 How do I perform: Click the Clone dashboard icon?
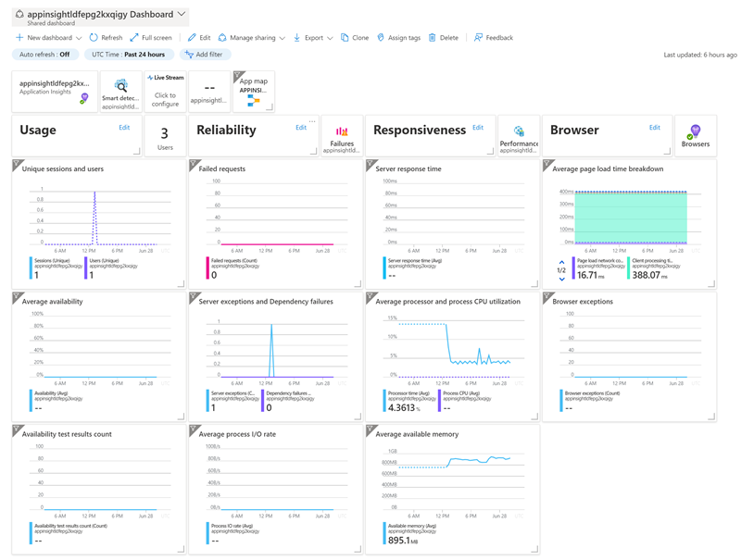[x=345, y=37]
